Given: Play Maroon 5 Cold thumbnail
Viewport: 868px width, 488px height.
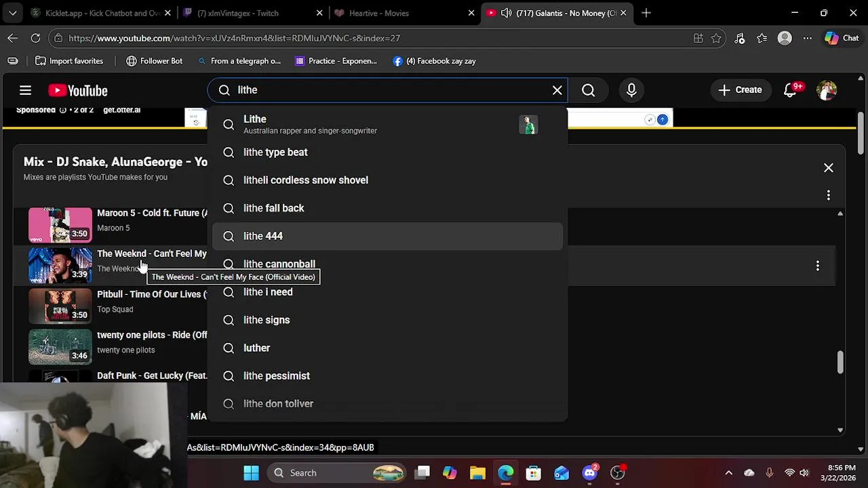Looking at the screenshot, I should pyautogui.click(x=60, y=224).
